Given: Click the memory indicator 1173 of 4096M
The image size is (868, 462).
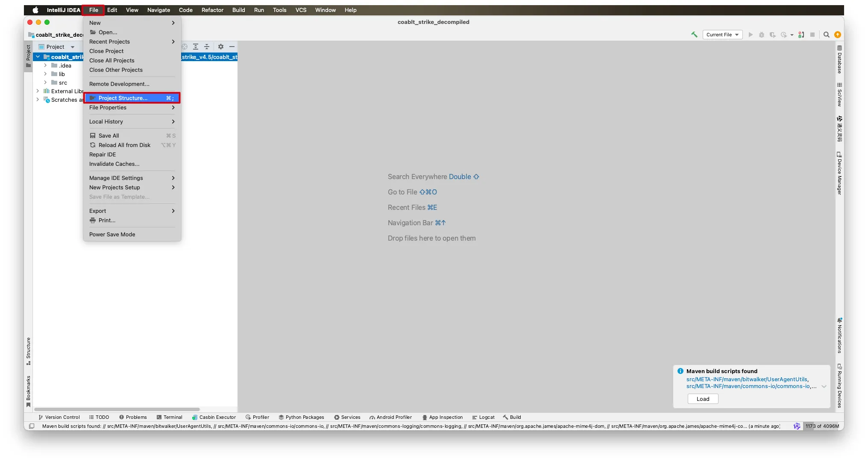Looking at the screenshot, I should [x=822, y=426].
